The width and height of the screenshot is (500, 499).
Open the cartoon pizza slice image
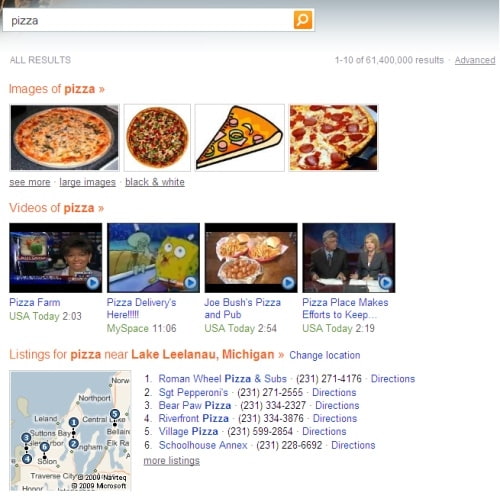[x=239, y=138]
